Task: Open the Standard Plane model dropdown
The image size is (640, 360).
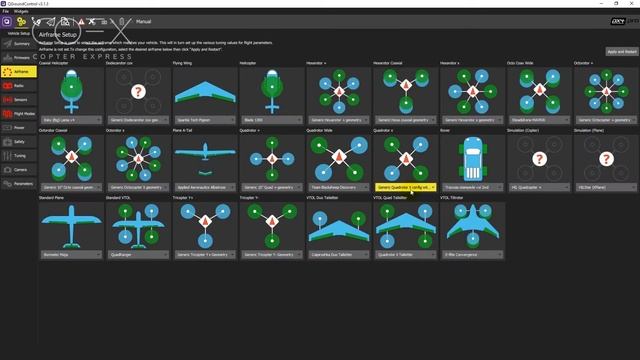Action: 71,255
